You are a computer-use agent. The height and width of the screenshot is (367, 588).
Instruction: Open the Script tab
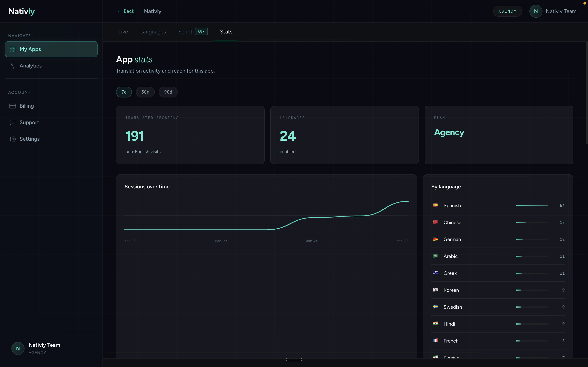pyautogui.click(x=185, y=32)
